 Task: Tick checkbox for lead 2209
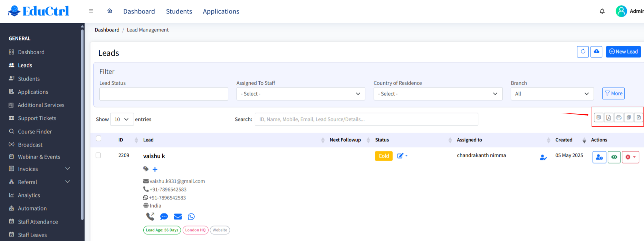(98, 156)
